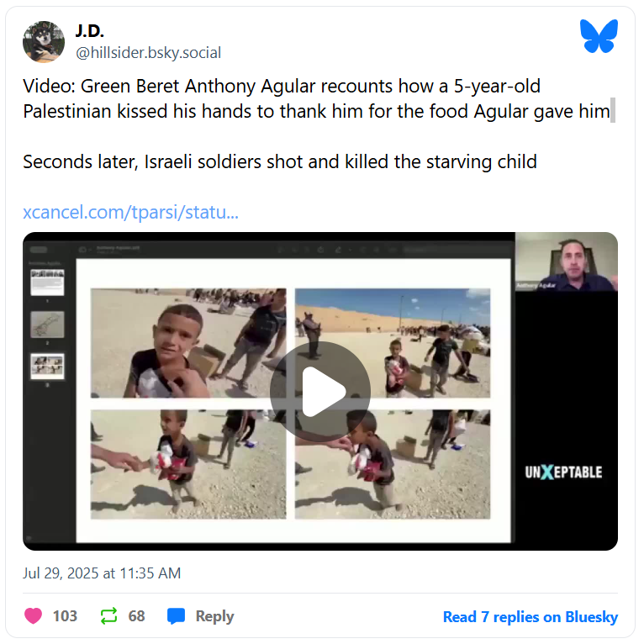Click the 103 likes count
Image resolution: width=644 pixels, height=644 pixels.
pyautogui.click(x=65, y=616)
